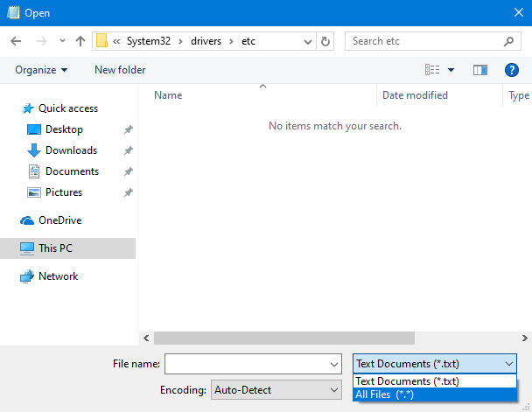Click the Notepad icon in title bar
The height and width of the screenshot is (412, 532).
point(13,12)
